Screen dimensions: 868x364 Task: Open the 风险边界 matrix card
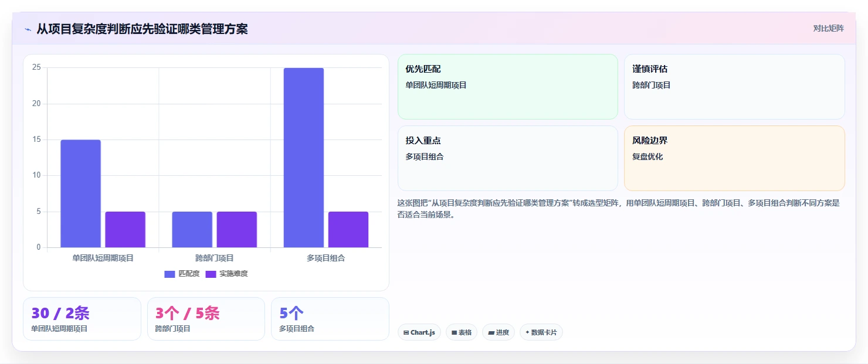[734, 158]
